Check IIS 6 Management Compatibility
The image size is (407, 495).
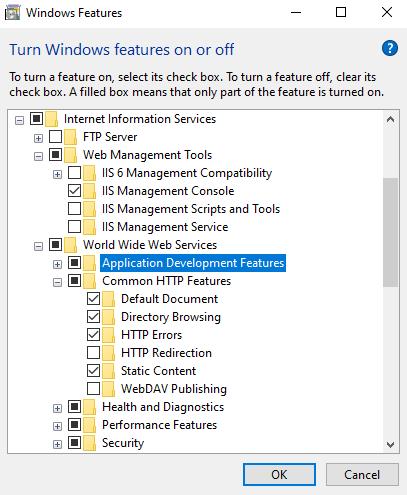pos(74,172)
